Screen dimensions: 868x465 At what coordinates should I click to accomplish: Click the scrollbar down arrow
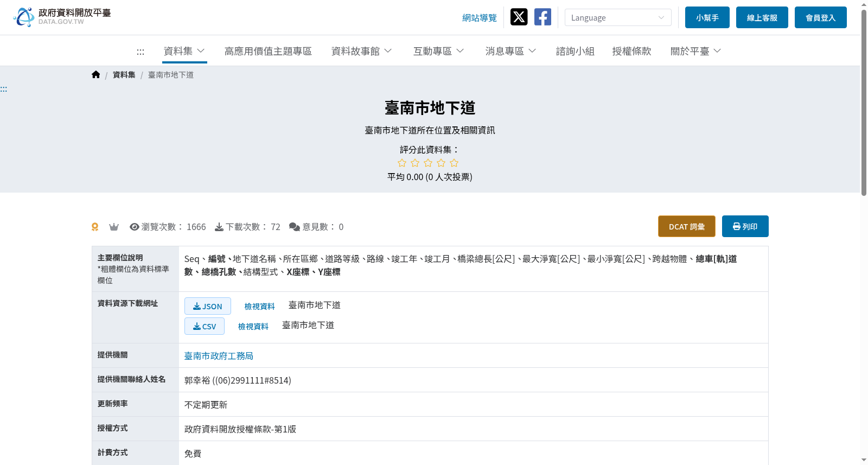pos(864,460)
